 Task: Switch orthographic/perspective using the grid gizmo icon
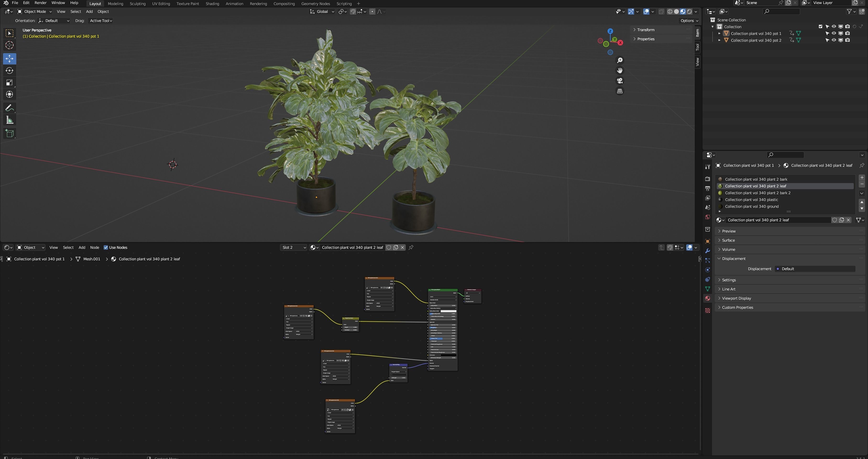coord(620,91)
